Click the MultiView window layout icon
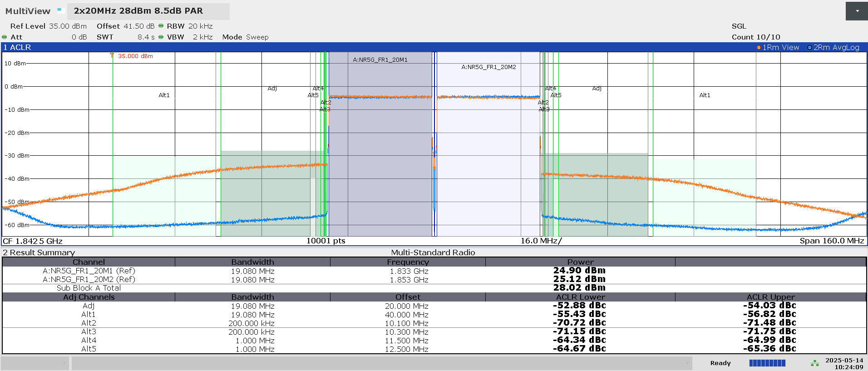Image resolution: width=868 pixels, height=371 pixels. point(61,10)
